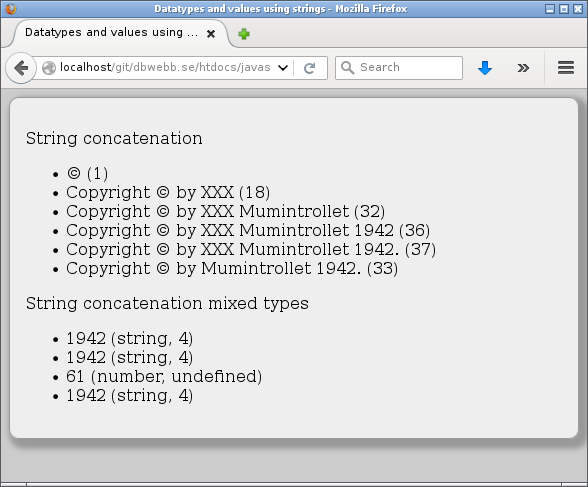Click Copyright by Mumintrollet 1942. (33) line
This screenshot has width=588, height=487.
[x=232, y=268]
